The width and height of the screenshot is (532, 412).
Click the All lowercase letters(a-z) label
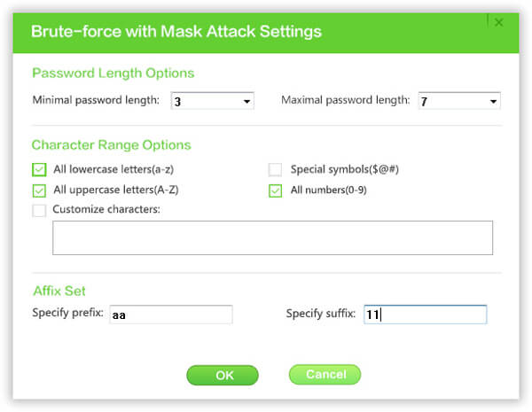(x=113, y=169)
